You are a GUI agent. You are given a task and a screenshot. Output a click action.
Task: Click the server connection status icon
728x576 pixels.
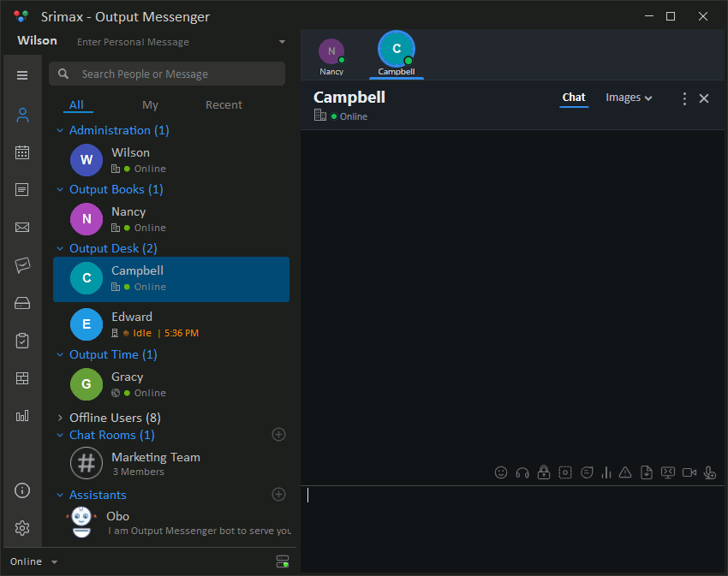[283, 561]
